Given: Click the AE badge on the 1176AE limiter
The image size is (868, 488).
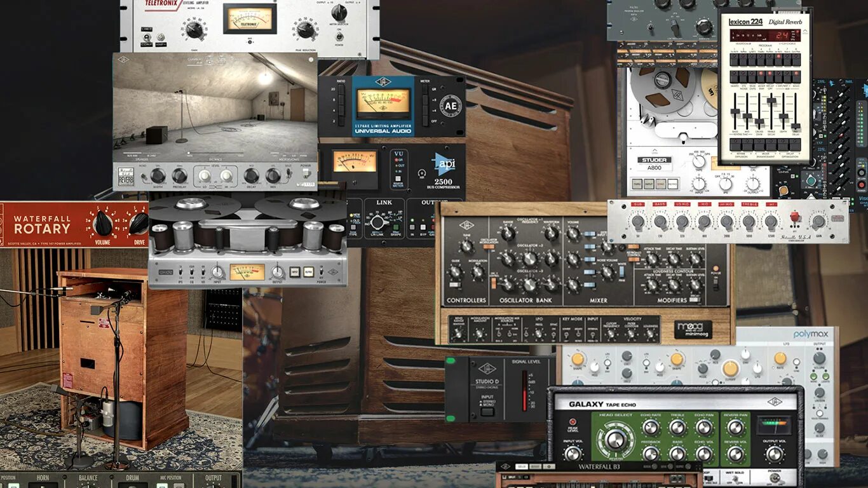Looking at the screenshot, I should coord(451,106).
